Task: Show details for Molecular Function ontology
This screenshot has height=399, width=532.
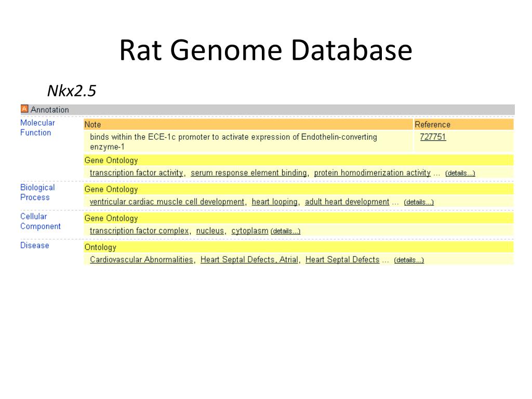Action: (460, 173)
